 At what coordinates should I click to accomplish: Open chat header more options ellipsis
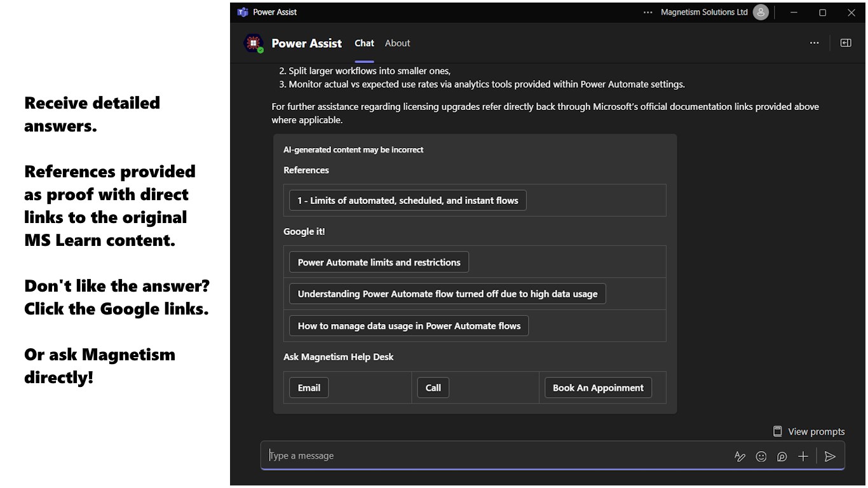tap(814, 43)
